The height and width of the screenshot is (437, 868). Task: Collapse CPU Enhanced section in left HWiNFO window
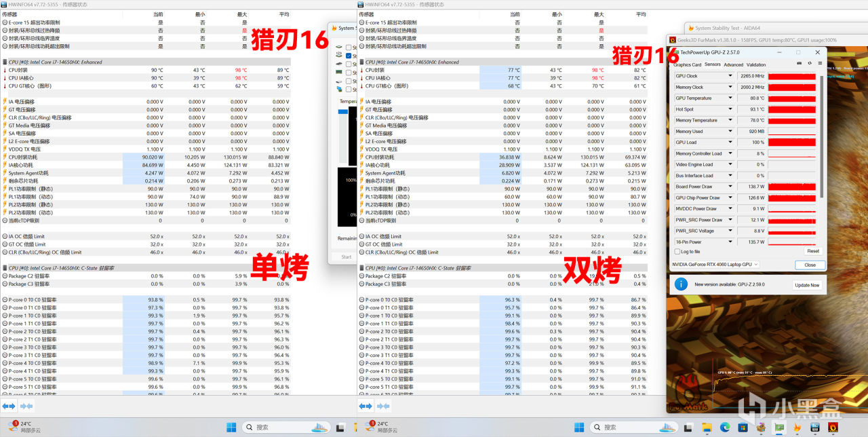(x=5, y=62)
